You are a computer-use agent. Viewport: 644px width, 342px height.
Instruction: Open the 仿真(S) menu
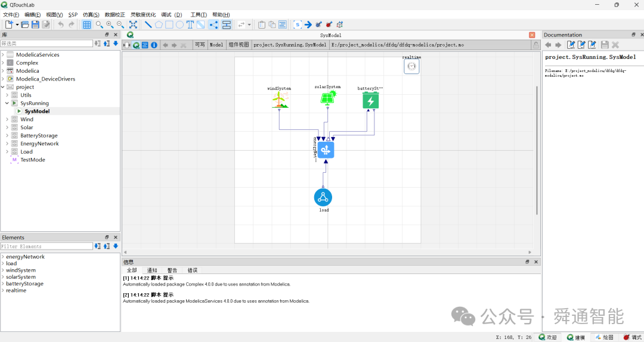coord(91,15)
